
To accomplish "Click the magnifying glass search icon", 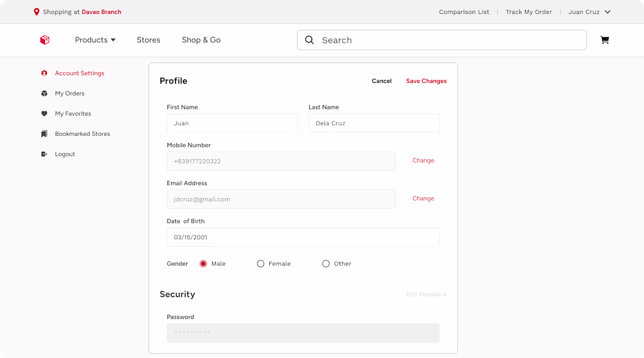I will (309, 40).
